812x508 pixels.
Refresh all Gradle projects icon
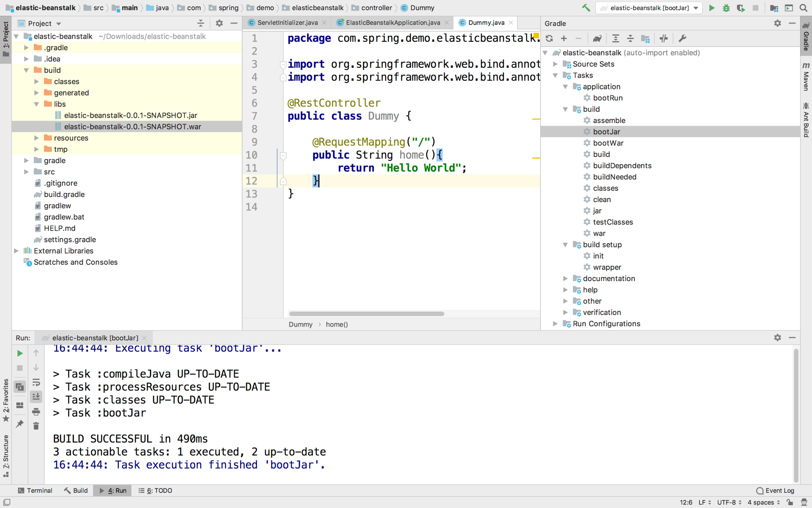tap(549, 38)
